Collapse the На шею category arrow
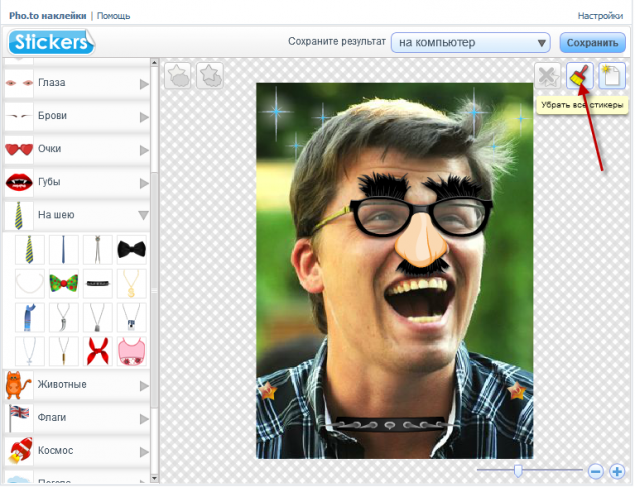 pos(143,215)
